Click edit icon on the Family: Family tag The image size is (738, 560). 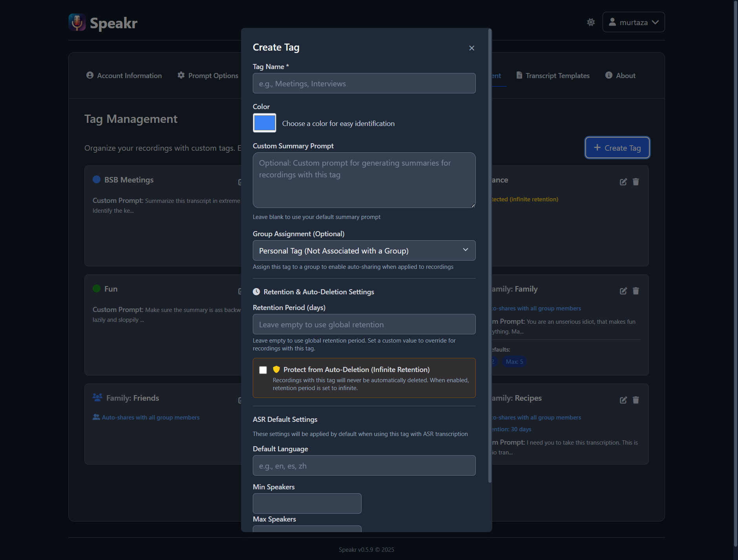pos(623,291)
